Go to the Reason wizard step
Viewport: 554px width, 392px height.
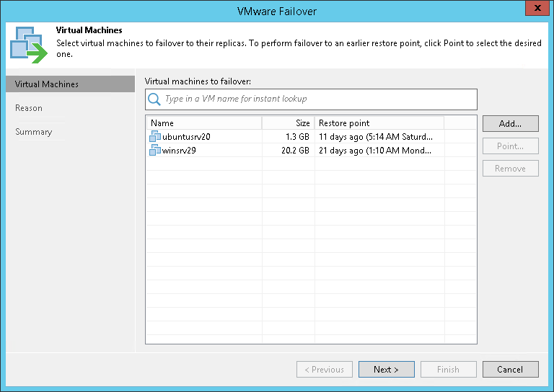click(29, 108)
